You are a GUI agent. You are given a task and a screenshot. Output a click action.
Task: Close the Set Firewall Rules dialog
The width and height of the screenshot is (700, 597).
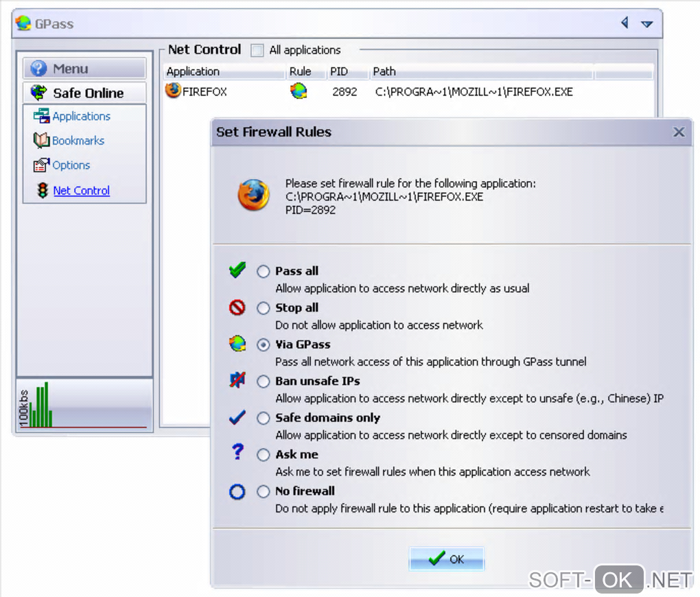[x=679, y=132]
